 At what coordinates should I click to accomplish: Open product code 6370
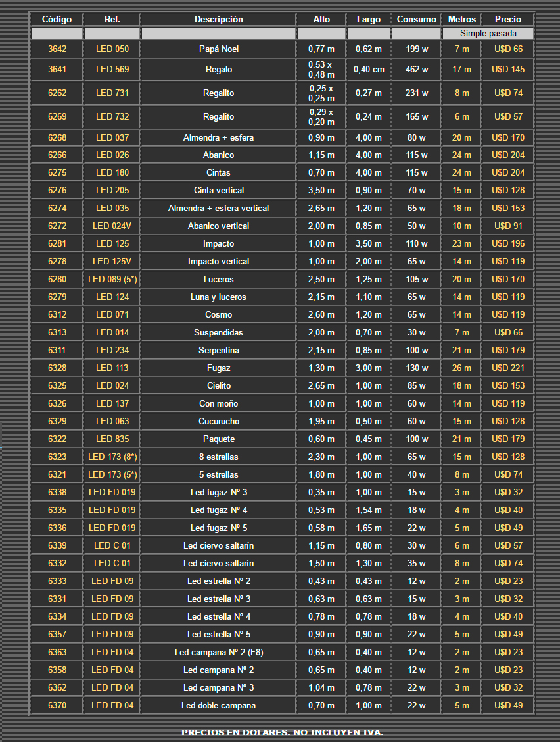coord(57,705)
